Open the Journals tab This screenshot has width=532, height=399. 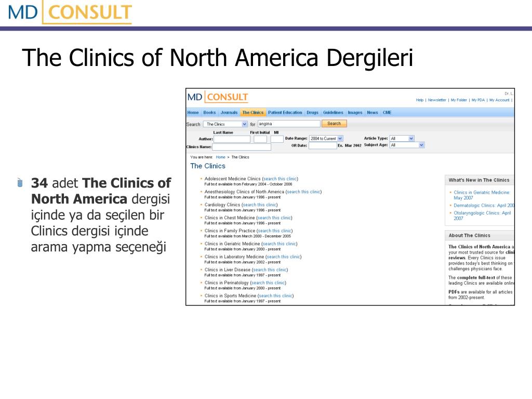click(229, 113)
